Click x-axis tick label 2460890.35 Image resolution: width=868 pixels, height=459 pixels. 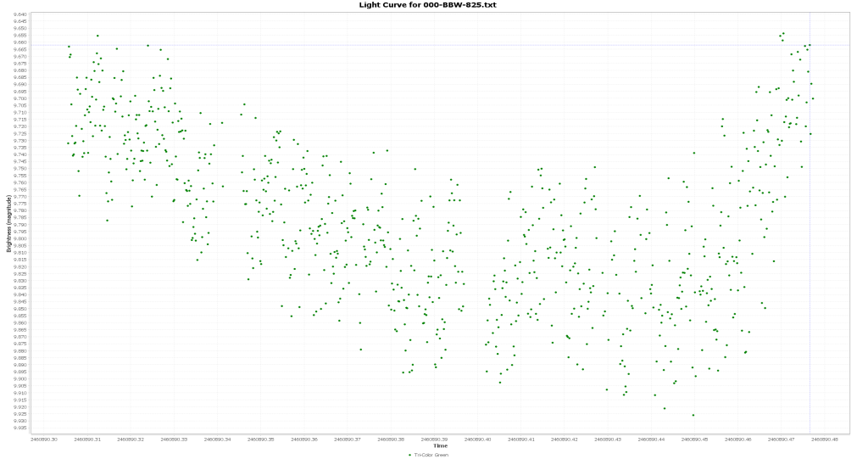[x=260, y=439]
